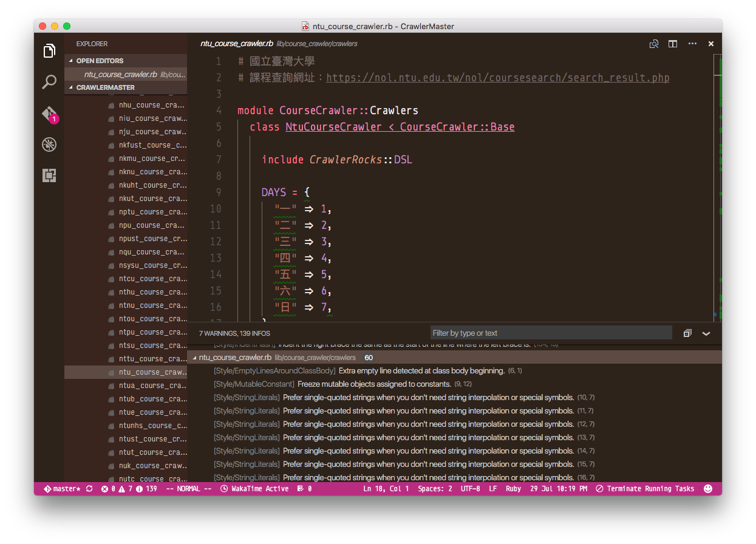Send feedback via the smiley icon
Image resolution: width=756 pixels, height=544 pixels.
(x=708, y=489)
